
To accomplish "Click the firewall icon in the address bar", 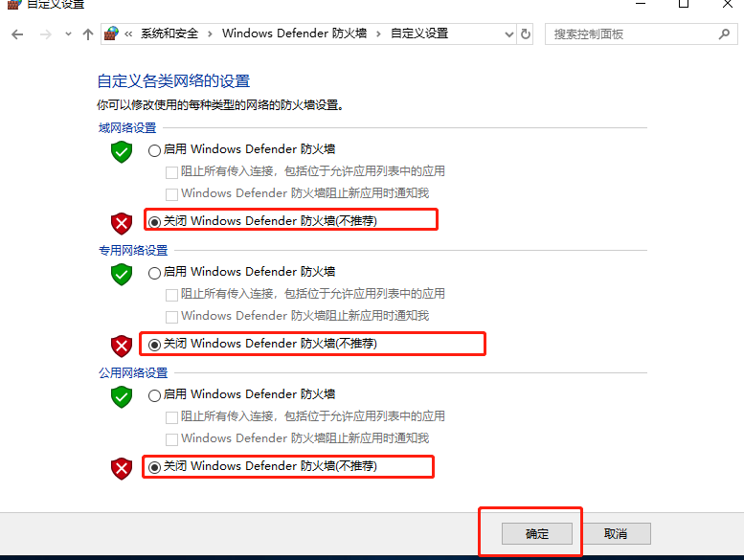I will [111, 34].
